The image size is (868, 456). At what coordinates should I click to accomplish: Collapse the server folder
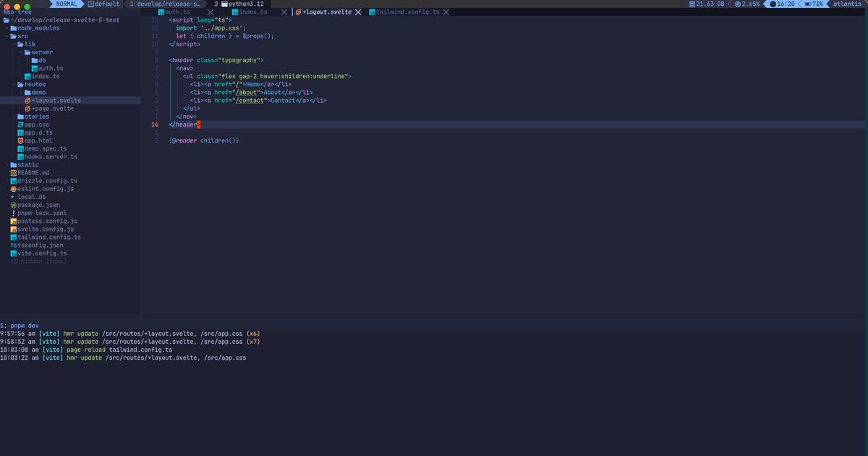click(x=21, y=52)
